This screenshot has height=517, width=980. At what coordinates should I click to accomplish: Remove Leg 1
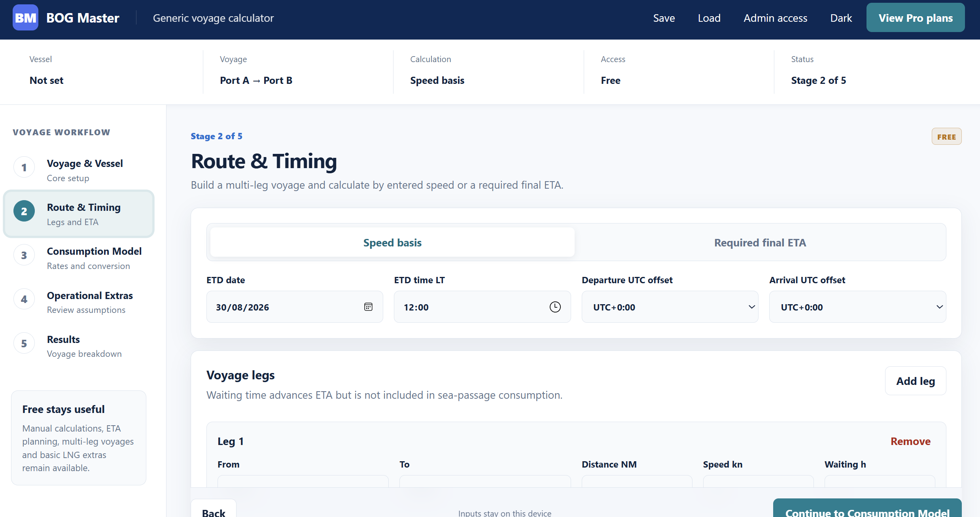click(x=910, y=441)
